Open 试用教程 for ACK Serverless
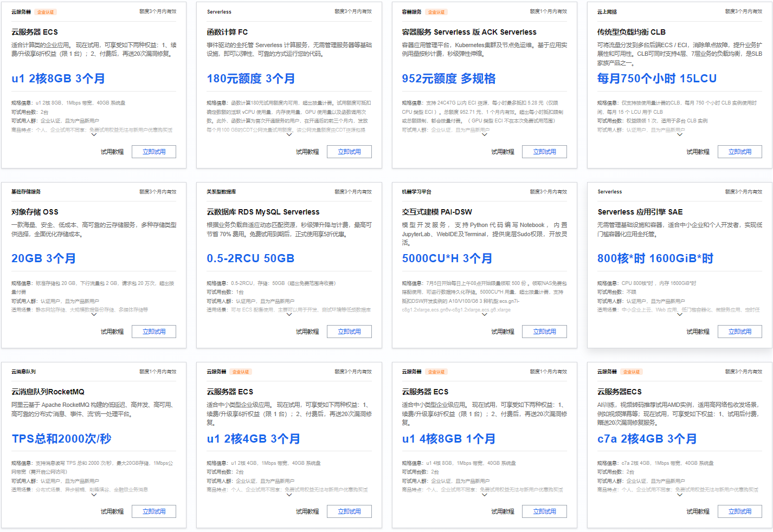 click(503, 152)
